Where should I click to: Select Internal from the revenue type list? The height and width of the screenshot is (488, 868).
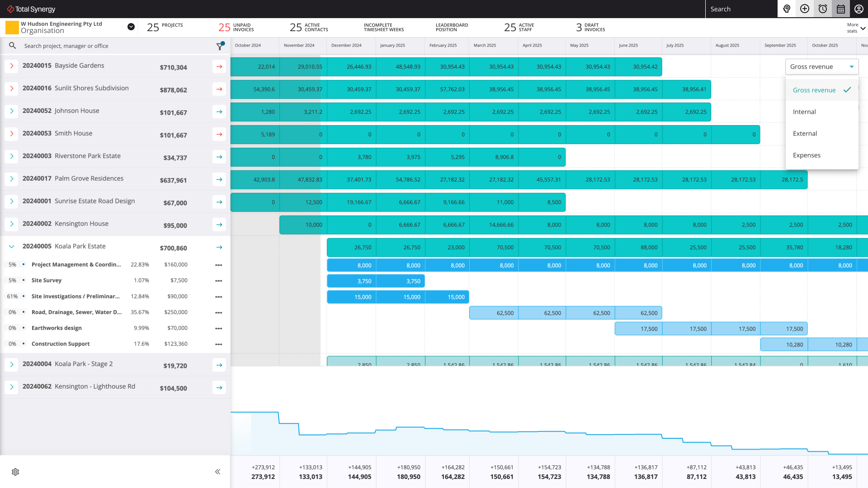pos(804,112)
